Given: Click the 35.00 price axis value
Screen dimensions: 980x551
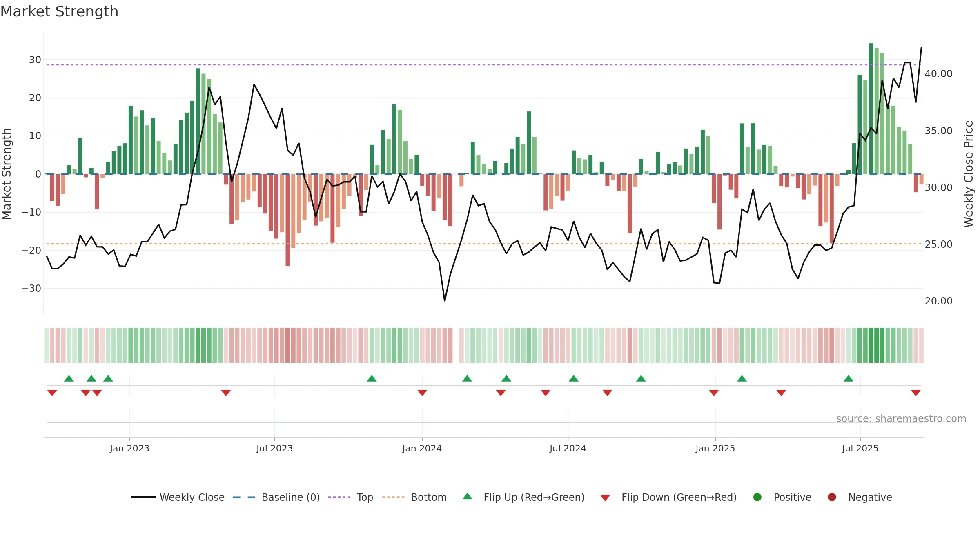Looking at the screenshot, I should 938,131.
